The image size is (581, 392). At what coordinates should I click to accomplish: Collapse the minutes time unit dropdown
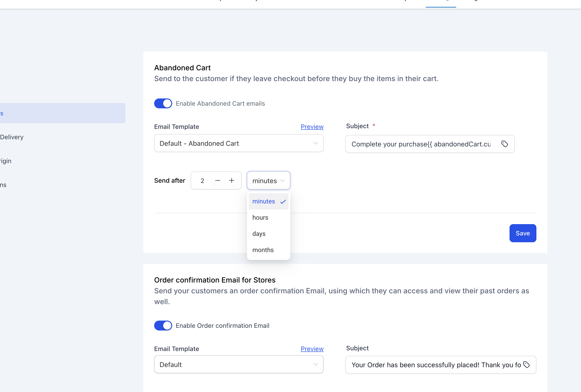tap(268, 181)
